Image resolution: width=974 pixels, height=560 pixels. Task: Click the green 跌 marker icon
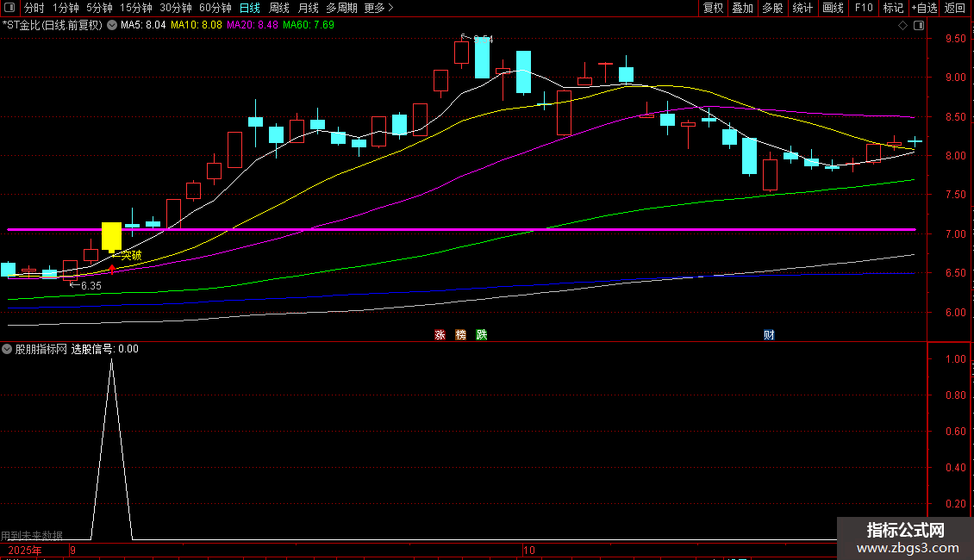pyautogui.click(x=482, y=334)
